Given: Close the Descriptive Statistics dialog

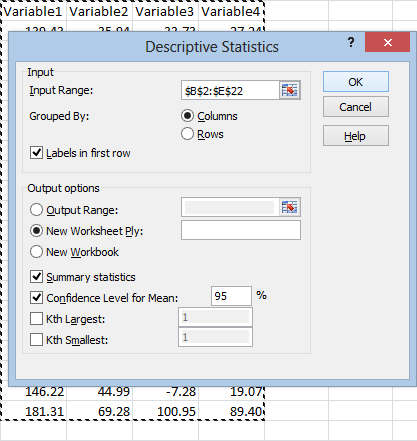Looking at the screenshot, I should click(x=387, y=42).
